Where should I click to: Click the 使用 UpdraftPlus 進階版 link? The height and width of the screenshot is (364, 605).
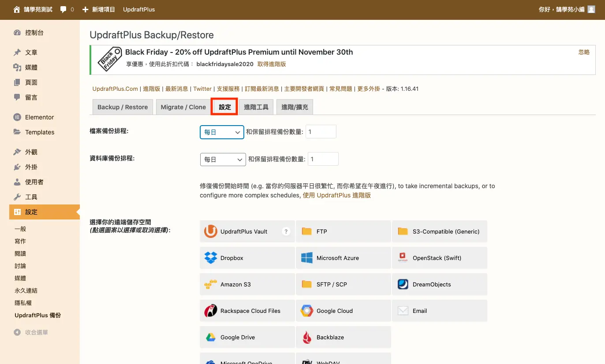coord(337,195)
